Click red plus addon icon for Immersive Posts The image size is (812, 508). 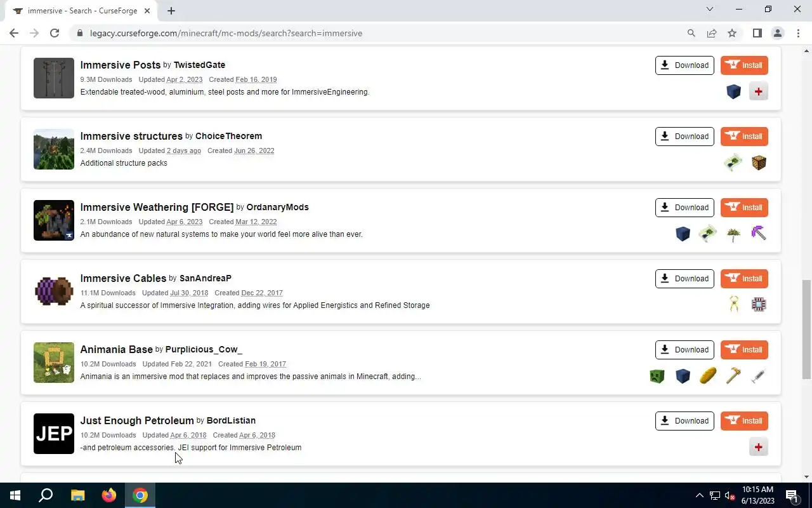(759, 91)
